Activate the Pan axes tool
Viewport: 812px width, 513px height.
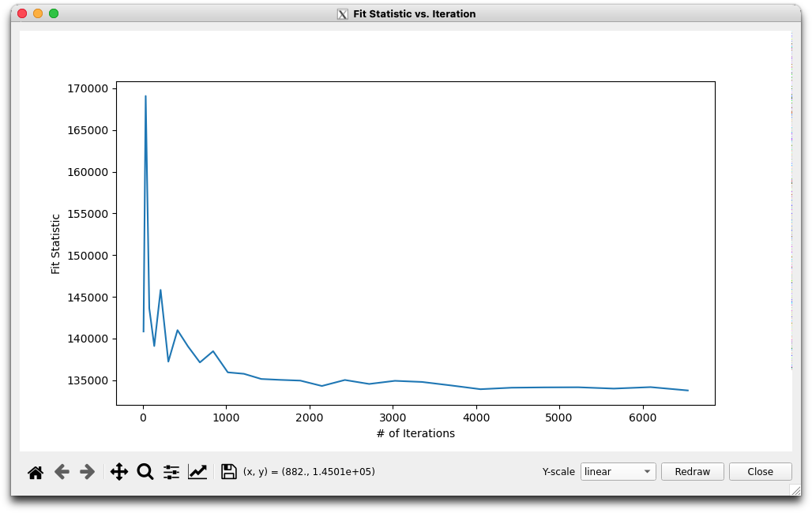pyautogui.click(x=119, y=472)
